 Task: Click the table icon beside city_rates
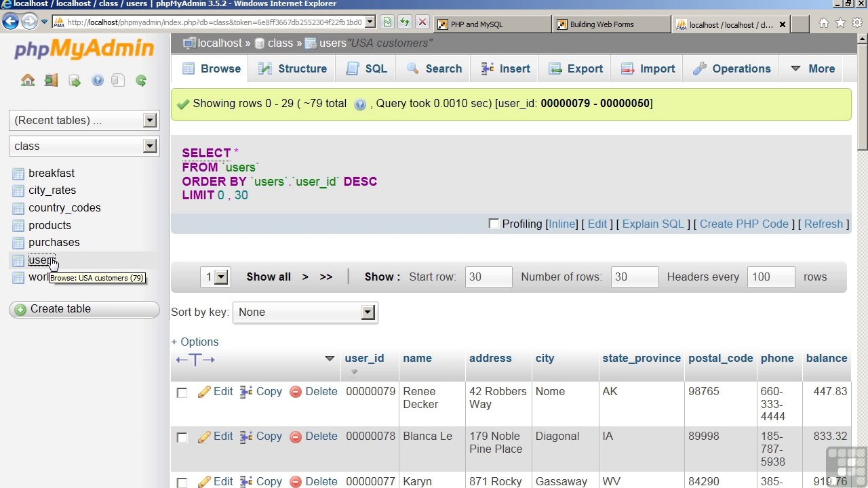pos(18,190)
